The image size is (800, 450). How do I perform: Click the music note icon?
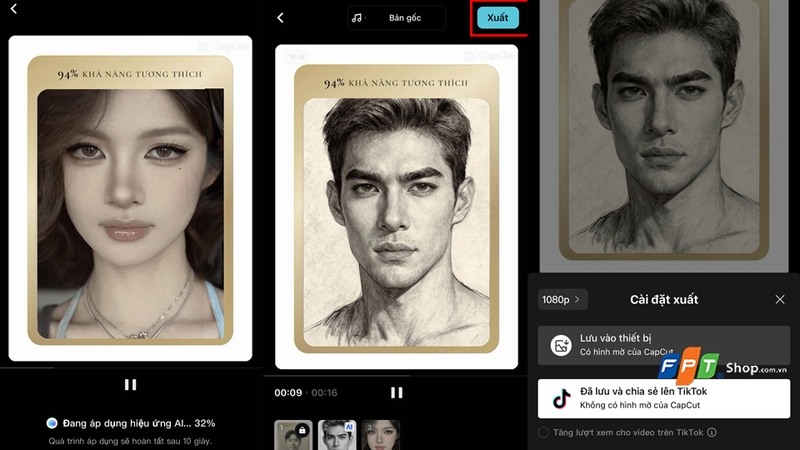pos(357,18)
